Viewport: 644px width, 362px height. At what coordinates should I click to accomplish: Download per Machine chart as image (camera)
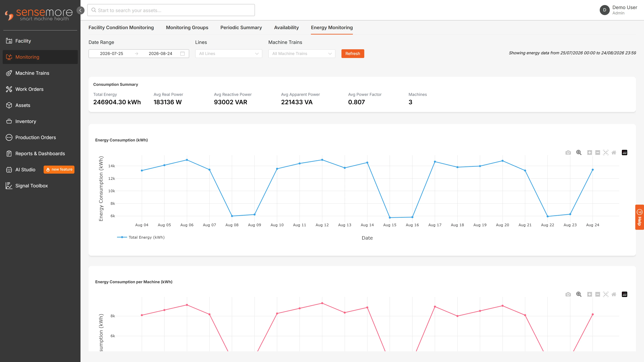tap(568, 294)
